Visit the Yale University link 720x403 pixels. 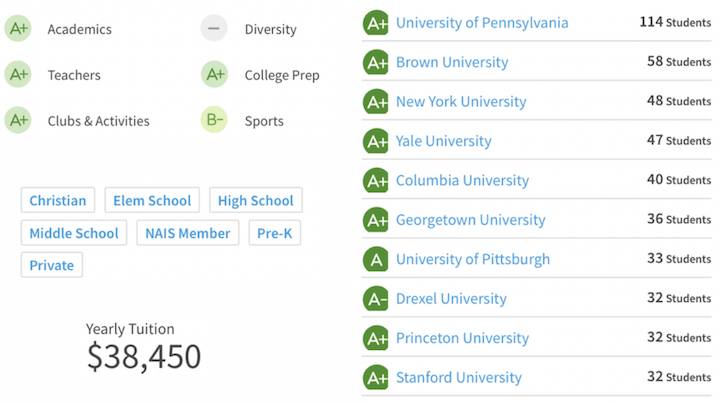pyautogui.click(x=444, y=141)
